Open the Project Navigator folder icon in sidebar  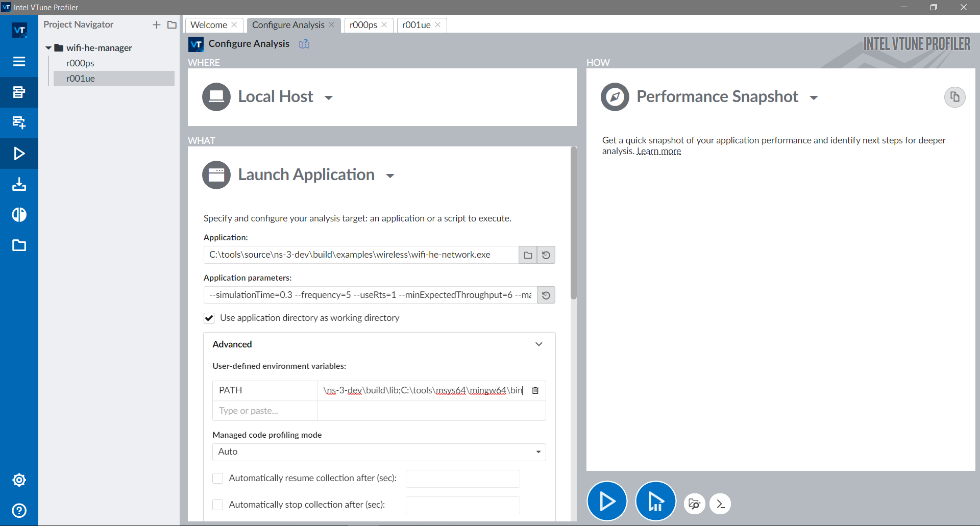(x=19, y=245)
